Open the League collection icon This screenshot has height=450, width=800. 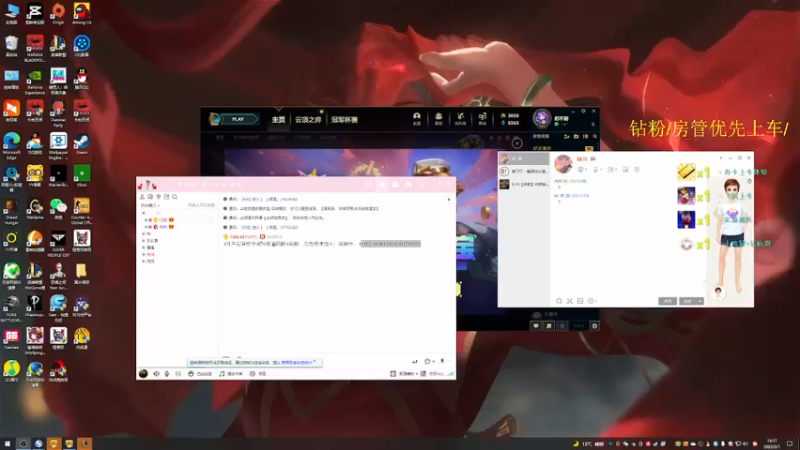[x=438, y=118]
